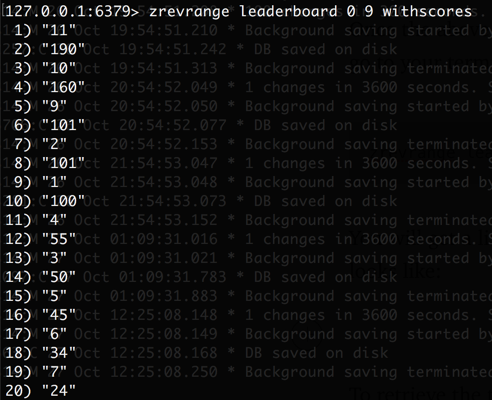Select output line 19 value "7"
The width and height of the screenshot is (492, 400).
coord(54,372)
